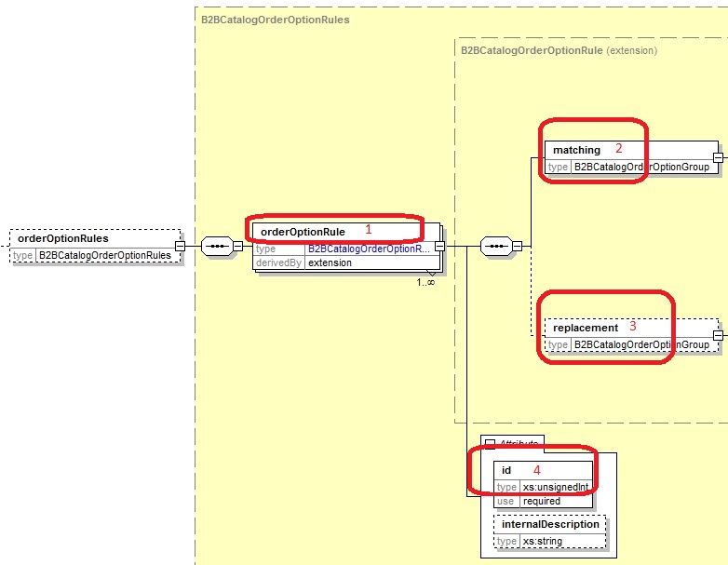Toggle the box right of first sequence compositor
The image size is (728, 565).
coord(237,246)
